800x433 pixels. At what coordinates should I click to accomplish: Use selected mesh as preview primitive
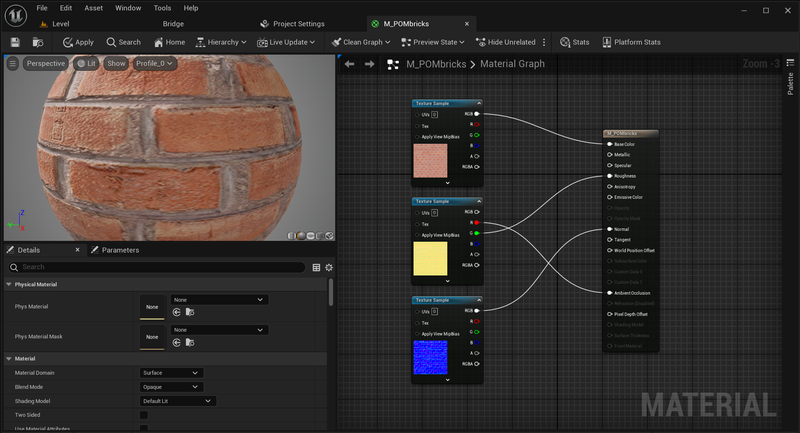pos(330,236)
